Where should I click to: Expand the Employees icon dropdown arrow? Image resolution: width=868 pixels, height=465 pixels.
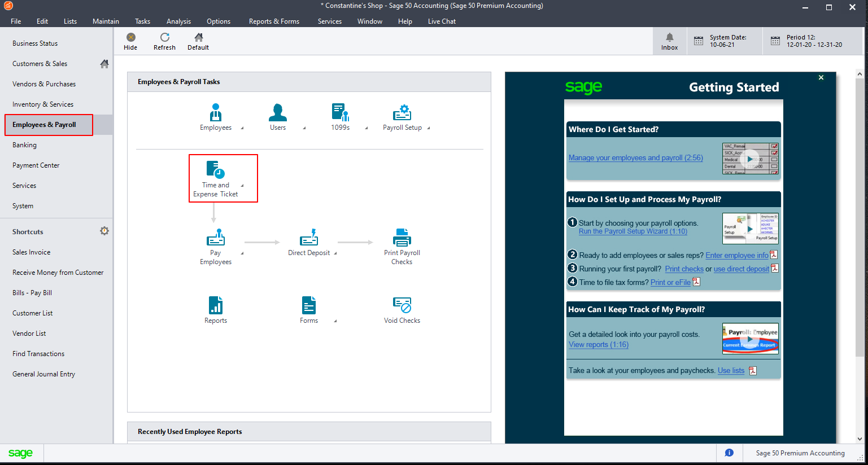242,128
